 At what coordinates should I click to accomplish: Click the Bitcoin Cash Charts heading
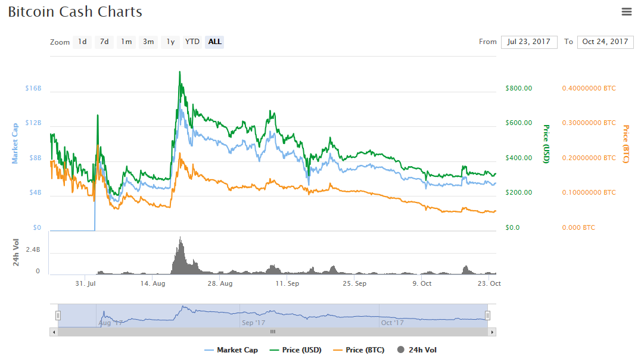[74, 12]
